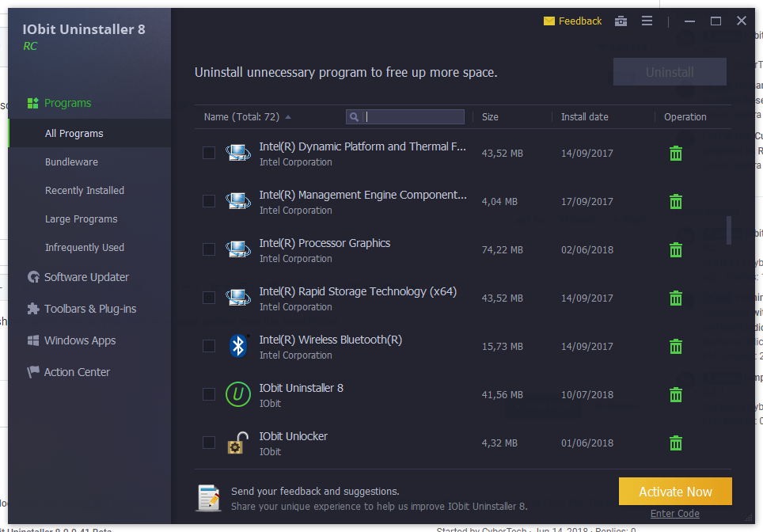
Task: Click trash icon for IObit Unlocker
Action: tap(675, 443)
